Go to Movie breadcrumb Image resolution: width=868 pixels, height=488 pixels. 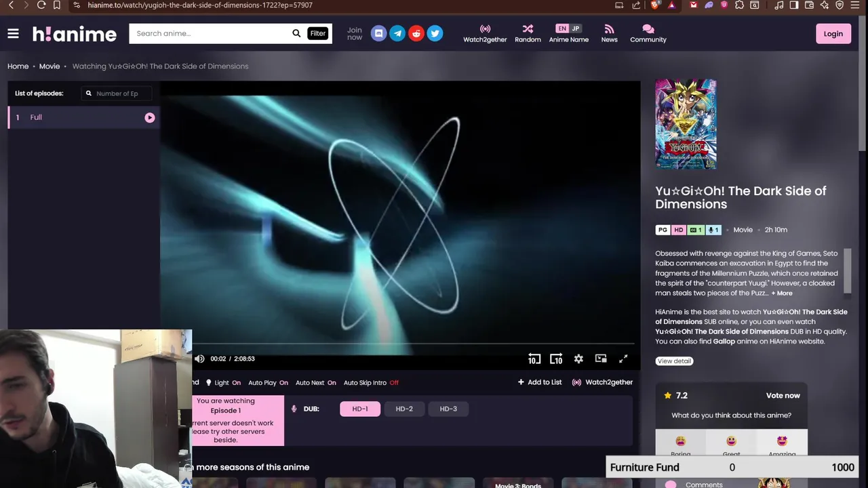click(x=50, y=66)
